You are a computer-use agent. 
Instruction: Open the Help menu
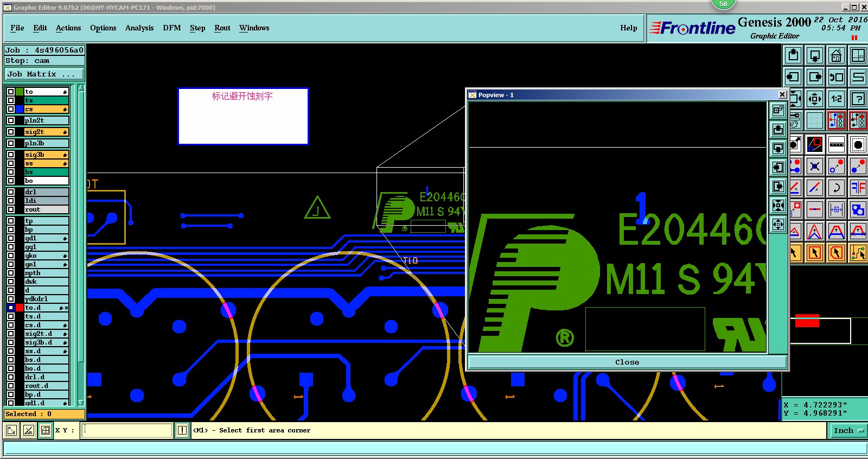pyautogui.click(x=629, y=28)
